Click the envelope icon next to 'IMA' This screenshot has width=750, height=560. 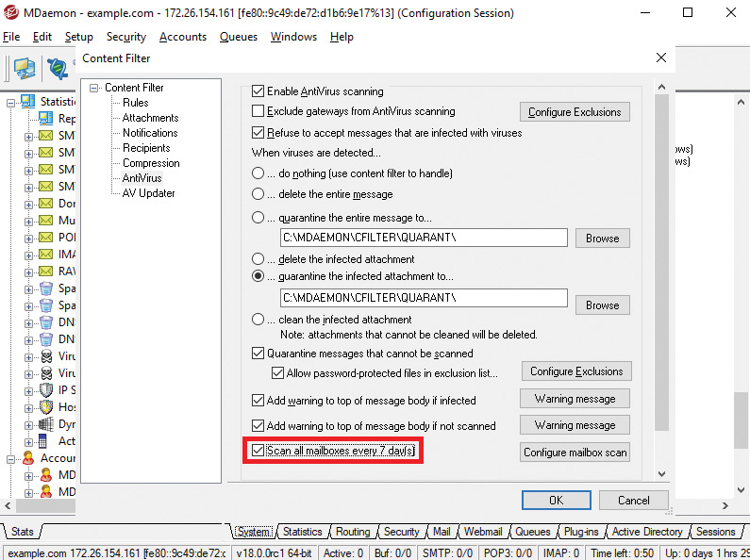[x=45, y=255]
